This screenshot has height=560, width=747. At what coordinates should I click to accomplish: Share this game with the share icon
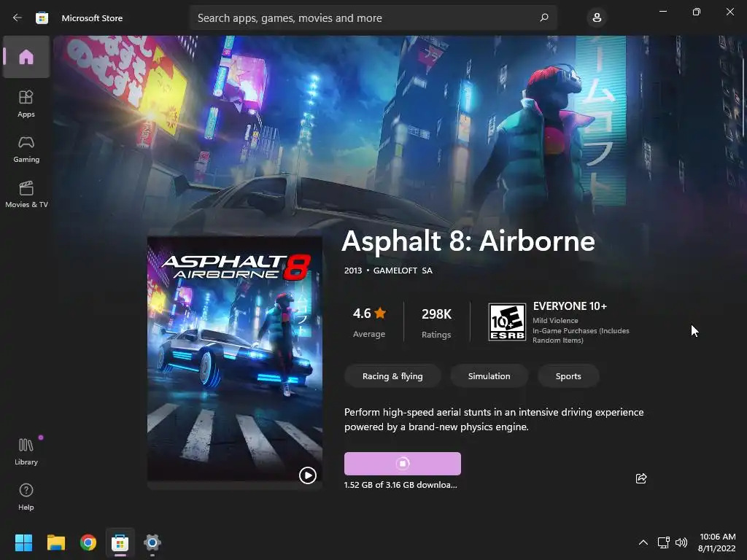(641, 478)
